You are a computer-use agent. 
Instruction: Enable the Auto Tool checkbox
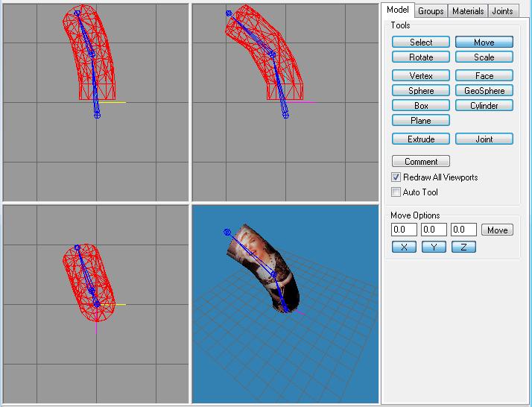tap(396, 192)
